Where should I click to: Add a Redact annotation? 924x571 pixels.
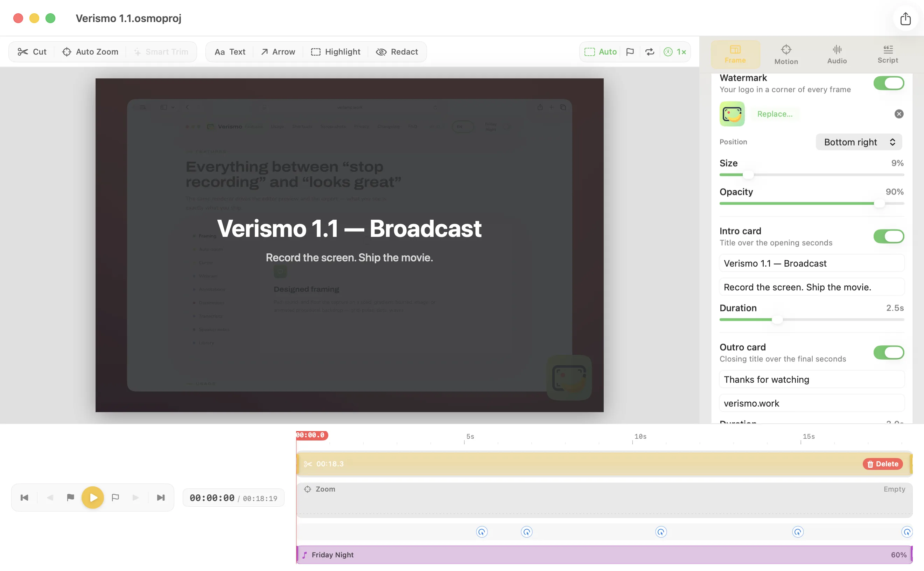tap(397, 52)
